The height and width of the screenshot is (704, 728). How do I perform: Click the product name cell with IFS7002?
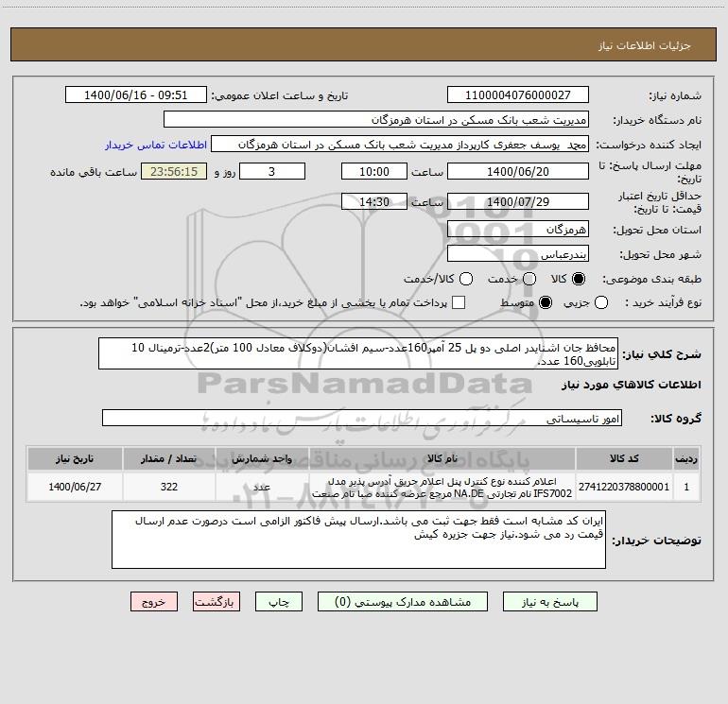[442, 487]
